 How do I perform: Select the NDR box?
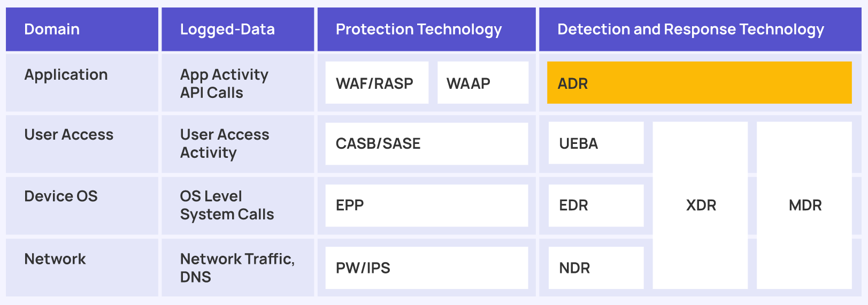pyautogui.click(x=596, y=268)
